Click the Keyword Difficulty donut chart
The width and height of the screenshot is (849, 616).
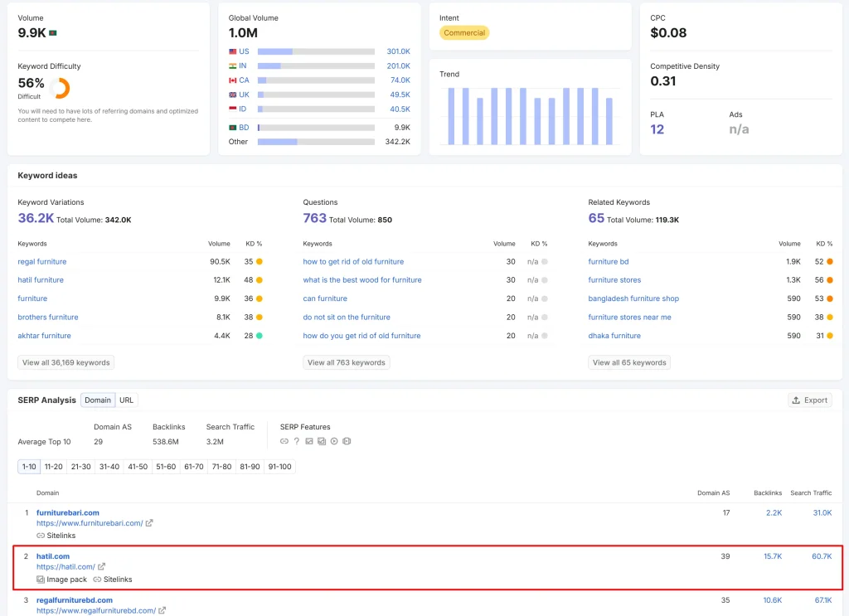60,88
